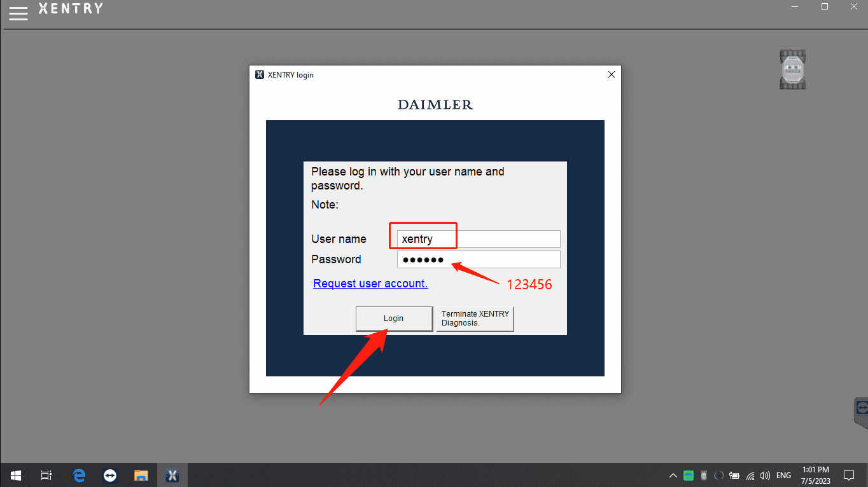This screenshot has height=487, width=868.
Task: Launch TeamViewer from the taskbar
Action: point(109,475)
